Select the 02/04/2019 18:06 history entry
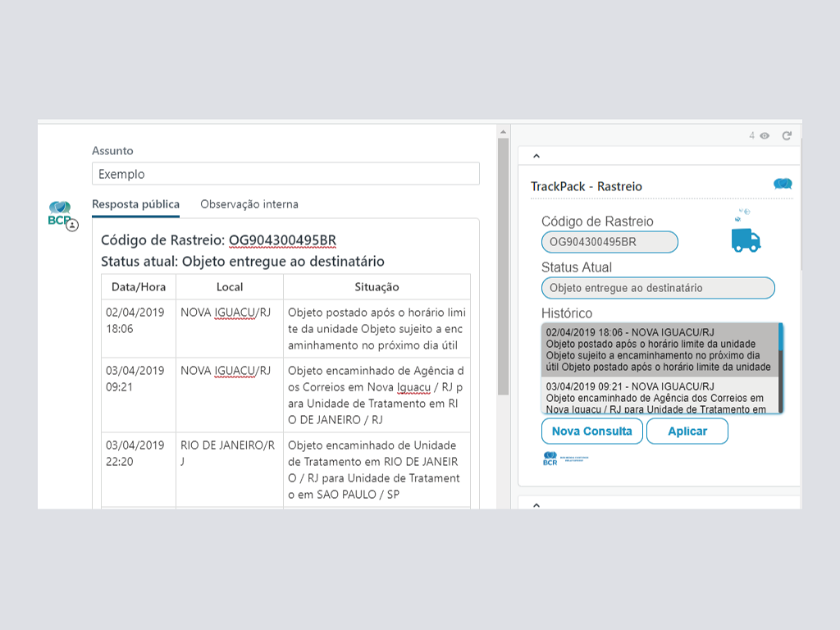This screenshot has width=840, height=630. [659, 349]
